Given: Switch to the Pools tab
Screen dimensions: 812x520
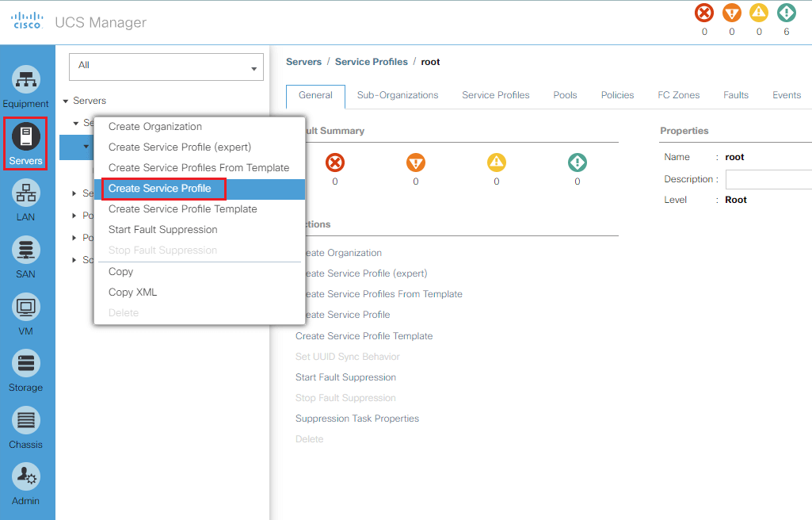Looking at the screenshot, I should coord(565,95).
